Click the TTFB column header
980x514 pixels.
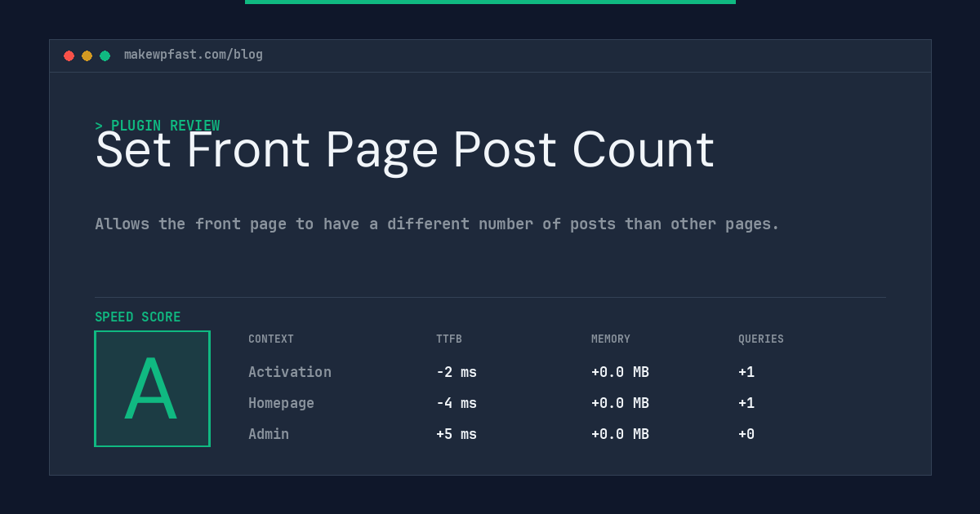coord(449,339)
